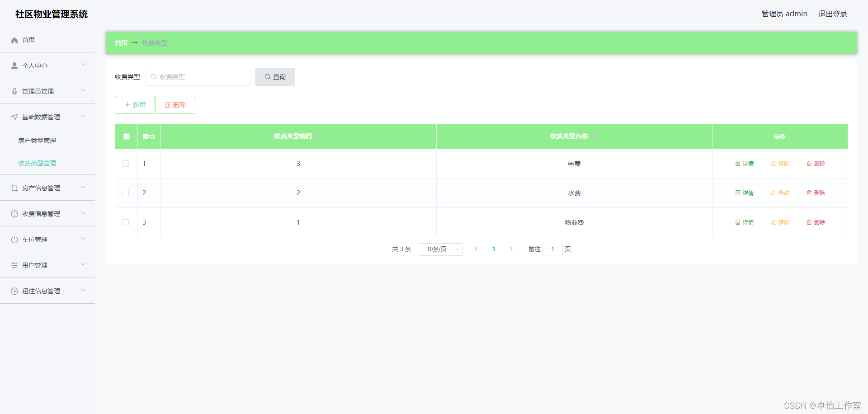Image resolution: width=868 pixels, height=414 pixels.
Task: Click the paper plane icon next to 基础数据管理
Action: [14, 117]
